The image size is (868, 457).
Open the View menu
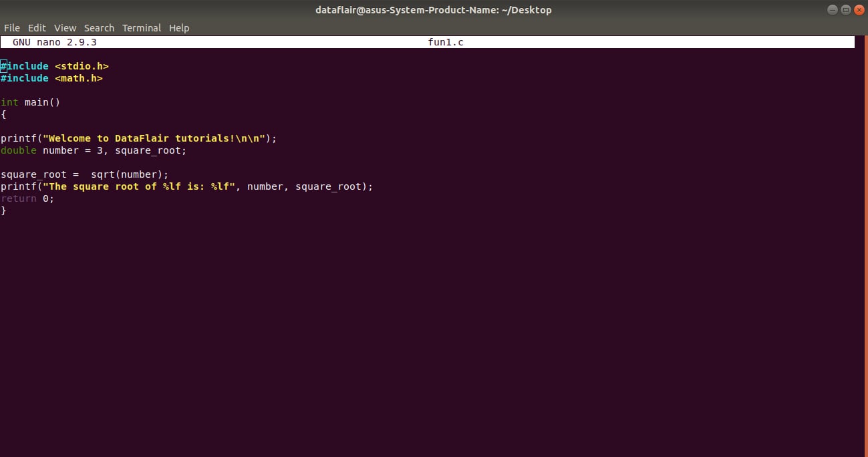click(65, 27)
